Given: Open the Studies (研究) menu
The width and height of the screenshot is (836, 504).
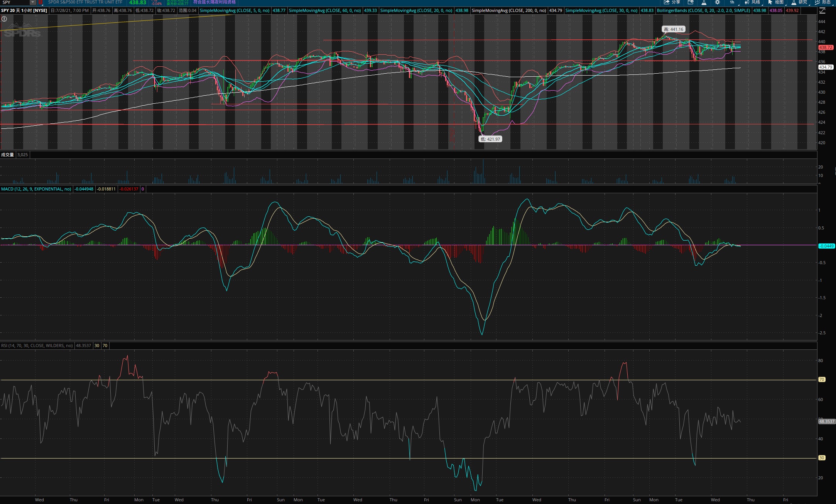Looking at the screenshot, I should (x=799, y=2).
